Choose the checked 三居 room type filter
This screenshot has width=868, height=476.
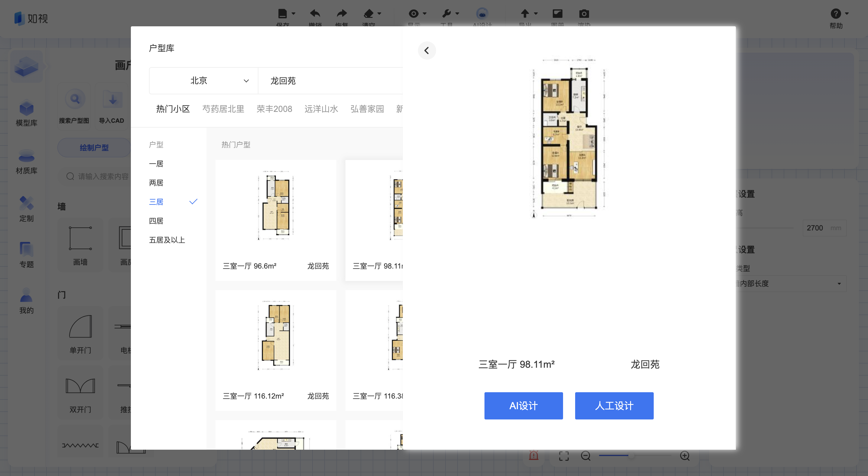tap(173, 202)
